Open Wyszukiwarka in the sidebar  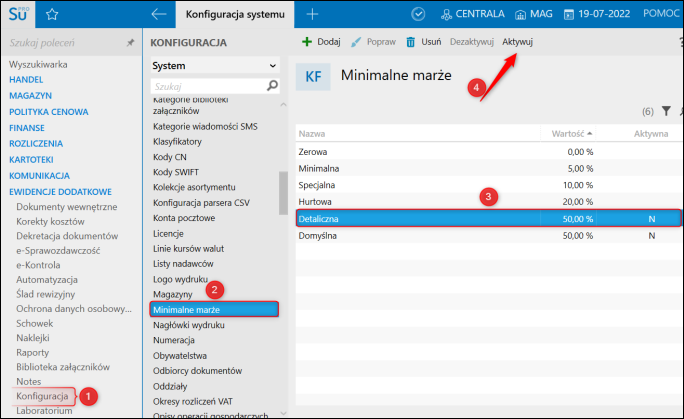38,65
